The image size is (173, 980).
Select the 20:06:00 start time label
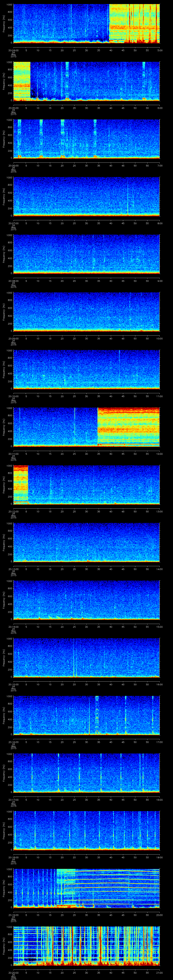[13, 165]
